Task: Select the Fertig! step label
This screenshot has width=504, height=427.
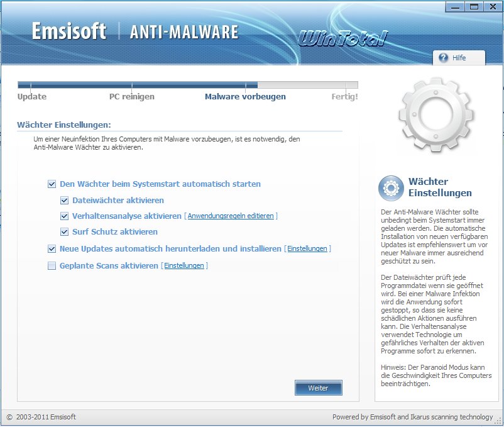Action: [x=344, y=96]
